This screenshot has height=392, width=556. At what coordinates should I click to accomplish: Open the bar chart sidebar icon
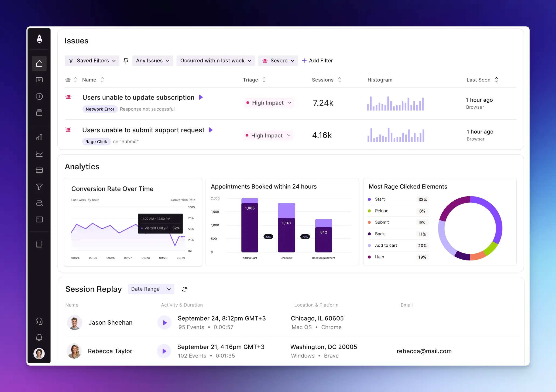pyautogui.click(x=39, y=137)
